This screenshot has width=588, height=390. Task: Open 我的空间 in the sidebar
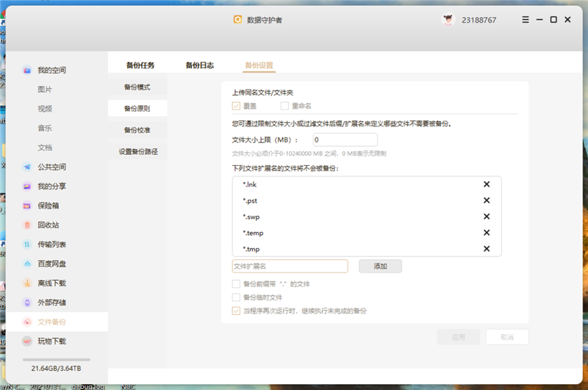[51, 71]
